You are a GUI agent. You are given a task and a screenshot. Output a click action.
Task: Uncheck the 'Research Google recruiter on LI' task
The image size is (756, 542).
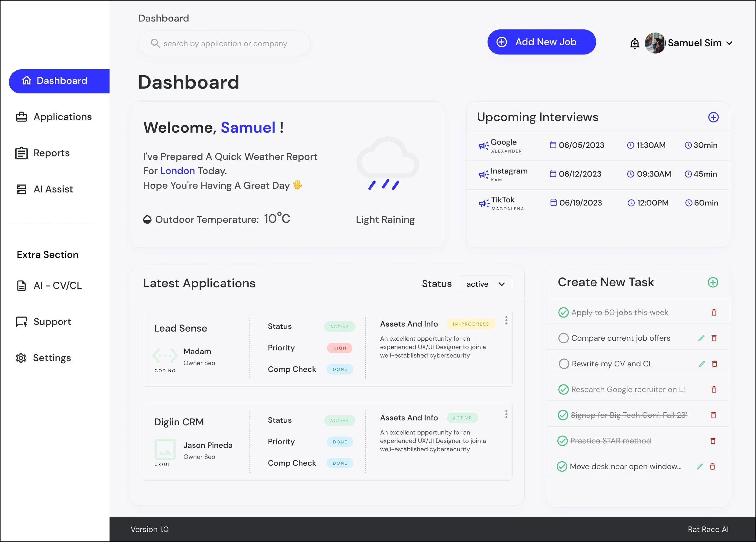coord(563,389)
